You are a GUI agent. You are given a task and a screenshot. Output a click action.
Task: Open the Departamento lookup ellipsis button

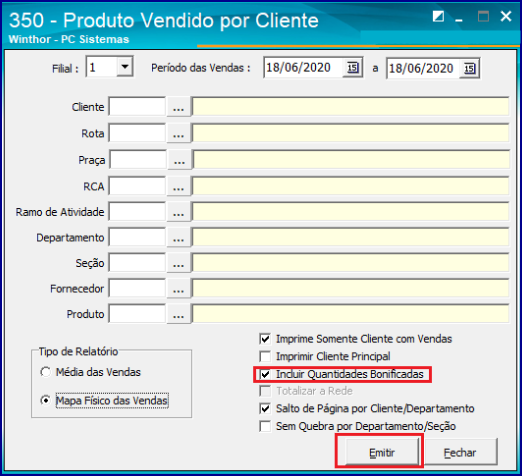click(x=179, y=237)
